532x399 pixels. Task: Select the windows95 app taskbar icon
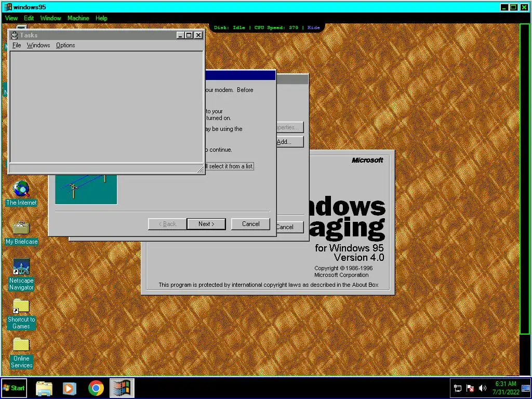[x=122, y=388]
